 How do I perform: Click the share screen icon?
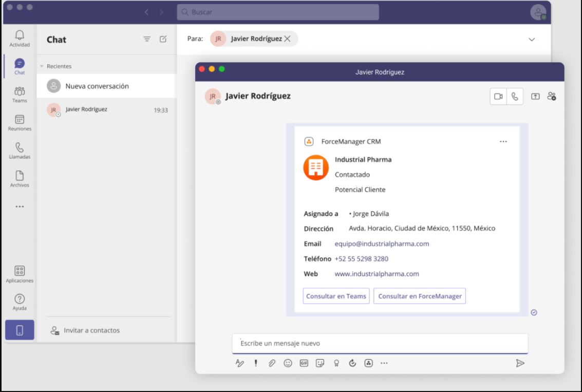pyautogui.click(x=535, y=97)
